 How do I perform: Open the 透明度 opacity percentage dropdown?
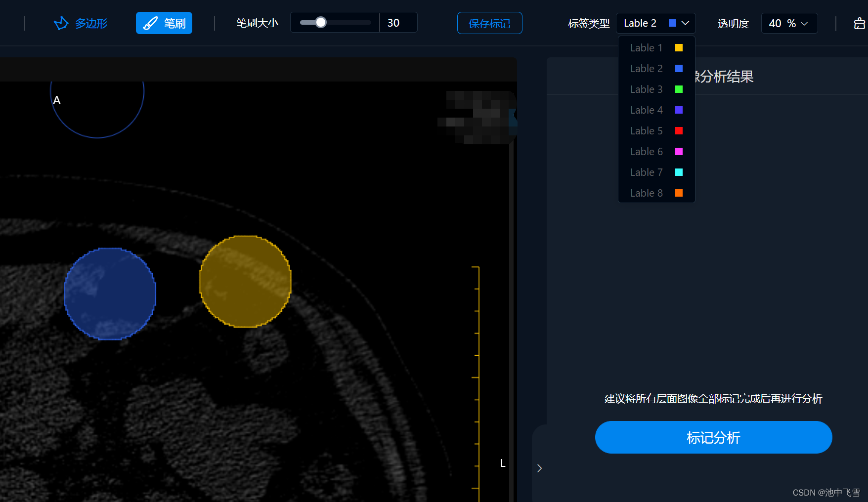(789, 23)
